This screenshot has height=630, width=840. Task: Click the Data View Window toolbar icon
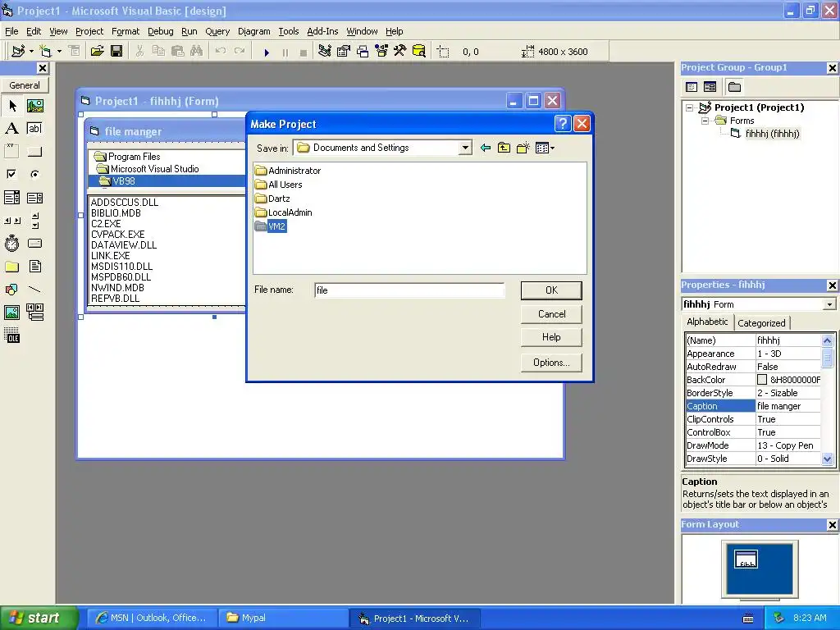[419, 51]
